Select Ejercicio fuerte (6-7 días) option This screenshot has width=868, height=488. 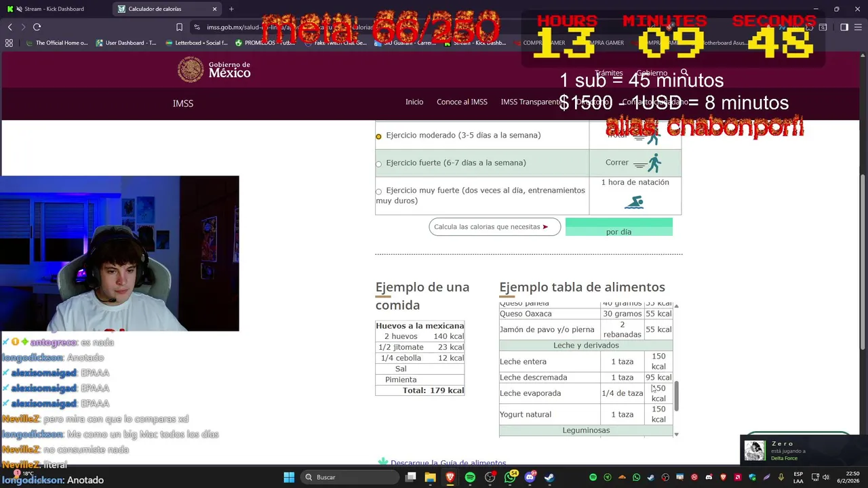point(378,164)
